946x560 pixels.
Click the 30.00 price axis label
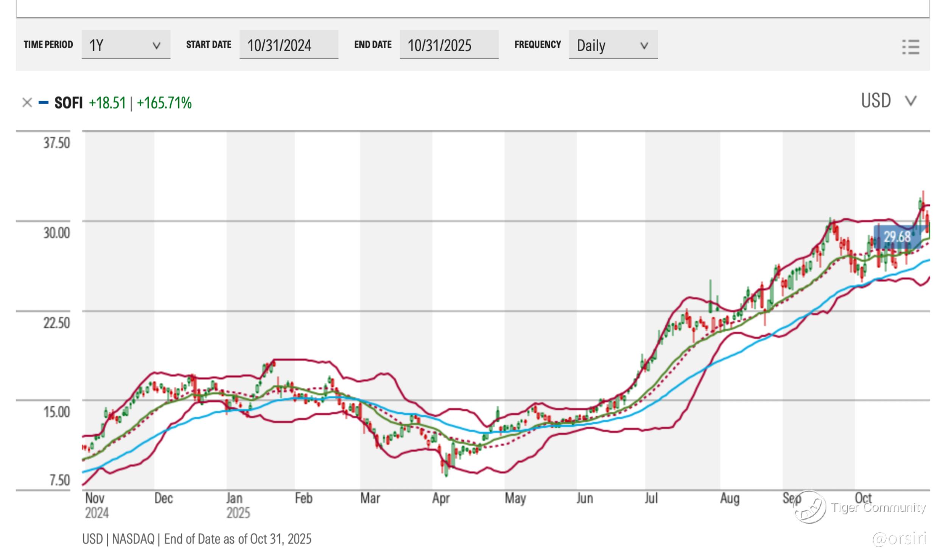tap(56, 232)
